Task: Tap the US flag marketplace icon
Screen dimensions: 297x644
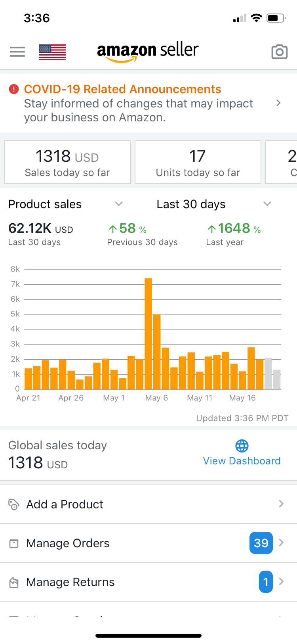Action: point(52,52)
